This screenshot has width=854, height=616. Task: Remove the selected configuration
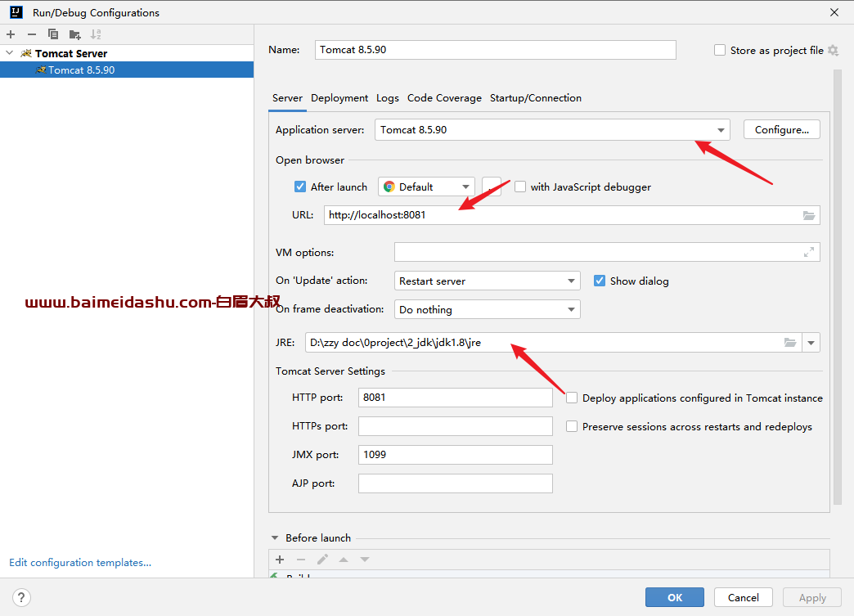tap(32, 34)
